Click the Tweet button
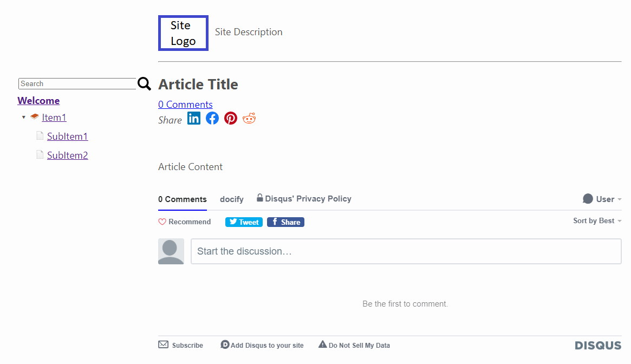The width and height of the screenshot is (631, 364). tap(244, 222)
